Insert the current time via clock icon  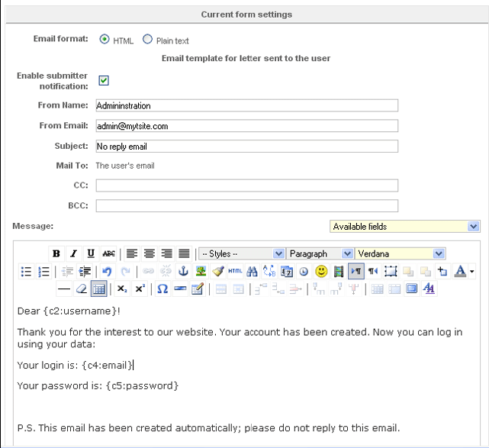point(304,272)
